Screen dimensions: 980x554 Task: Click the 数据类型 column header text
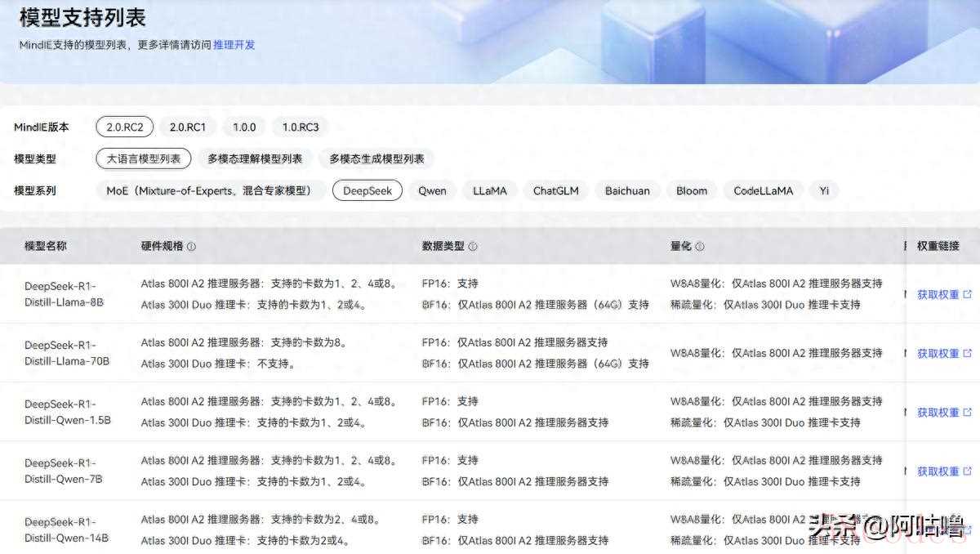(x=443, y=246)
